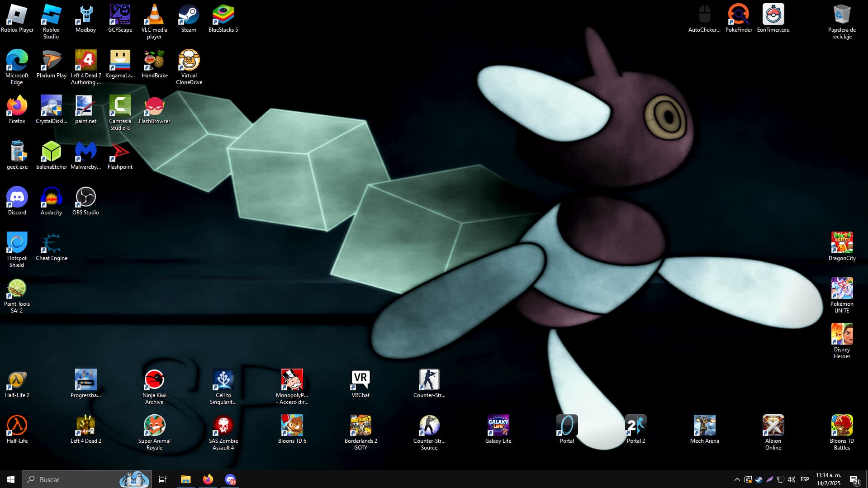Click the paint.net desktop icon
The height and width of the screenshot is (488, 868).
[85, 109]
